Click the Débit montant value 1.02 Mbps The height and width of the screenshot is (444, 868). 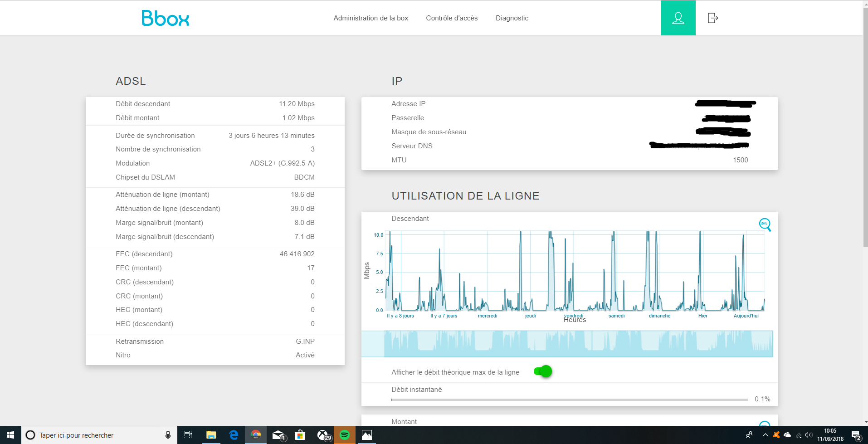(298, 118)
